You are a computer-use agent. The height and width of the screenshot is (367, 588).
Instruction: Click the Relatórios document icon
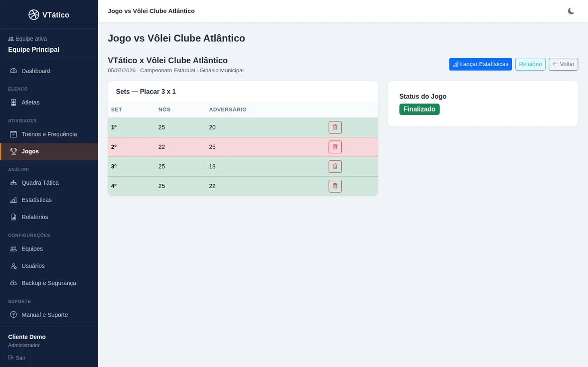coord(13,217)
